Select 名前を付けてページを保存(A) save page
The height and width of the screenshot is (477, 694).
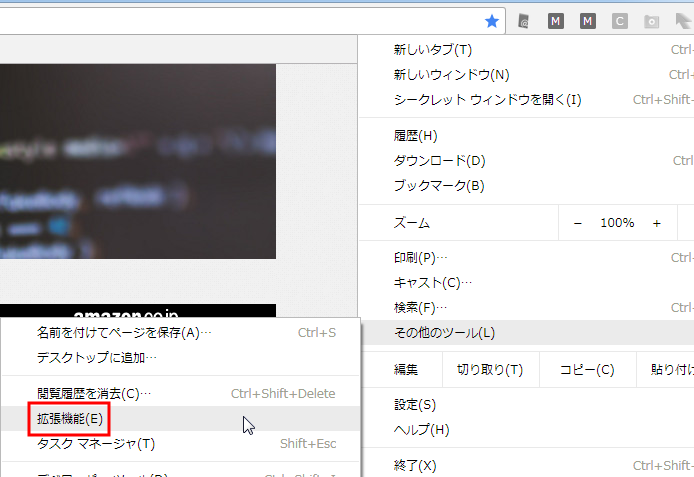coord(124,333)
